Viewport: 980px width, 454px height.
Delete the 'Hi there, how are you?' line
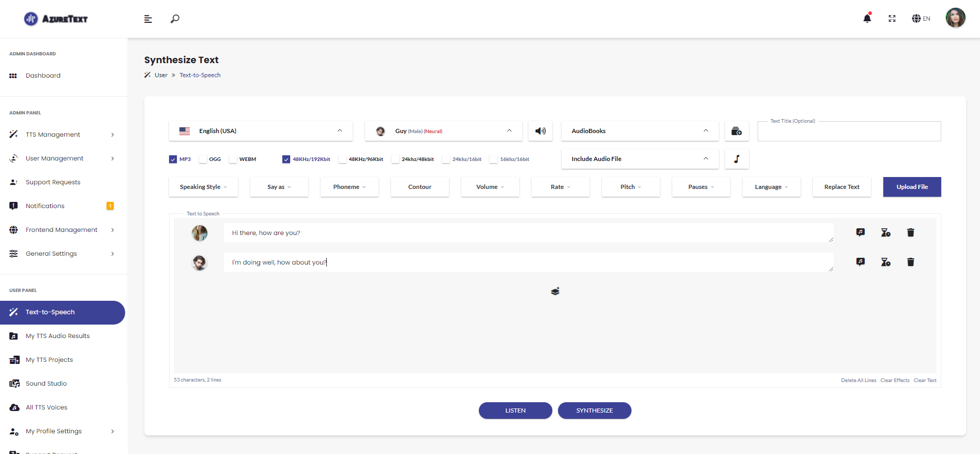point(911,232)
